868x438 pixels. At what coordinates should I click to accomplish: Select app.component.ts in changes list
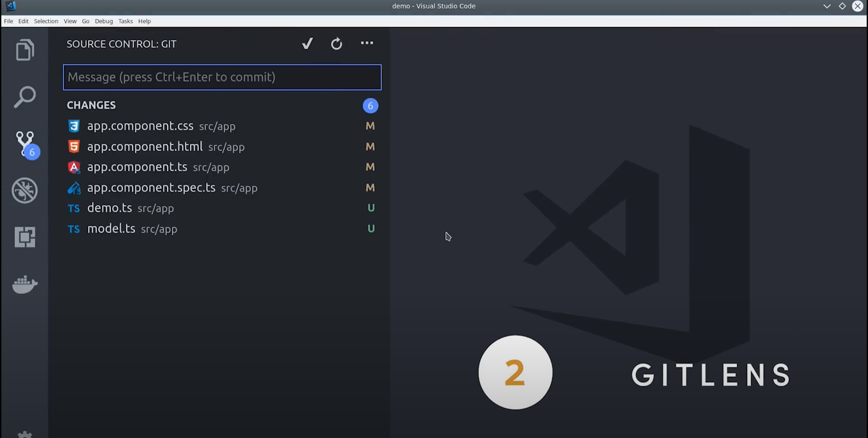222,167
